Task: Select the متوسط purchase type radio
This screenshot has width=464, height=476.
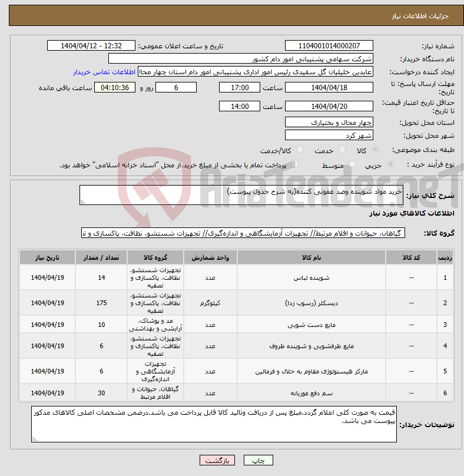Action: (x=352, y=164)
